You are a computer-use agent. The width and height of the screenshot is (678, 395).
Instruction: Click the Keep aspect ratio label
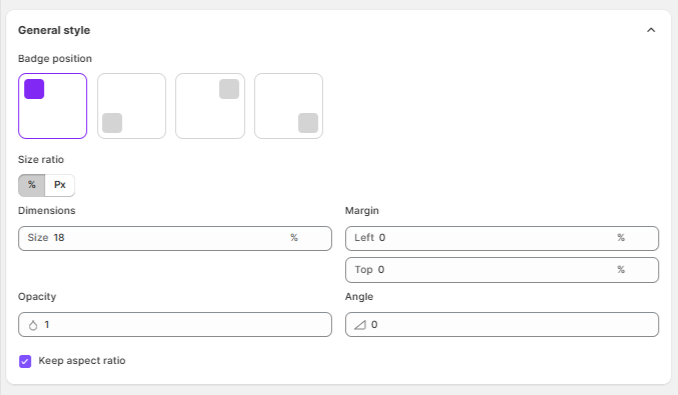[82, 360]
